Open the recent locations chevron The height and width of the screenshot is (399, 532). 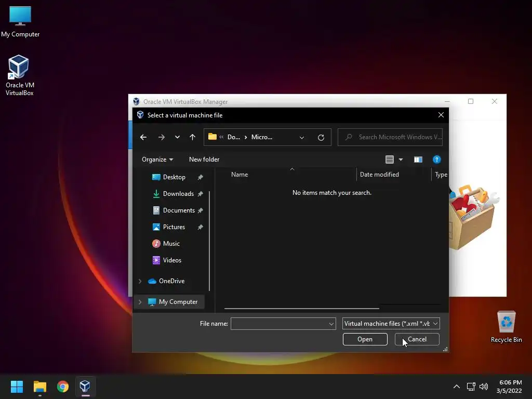pyautogui.click(x=177, y=137)
